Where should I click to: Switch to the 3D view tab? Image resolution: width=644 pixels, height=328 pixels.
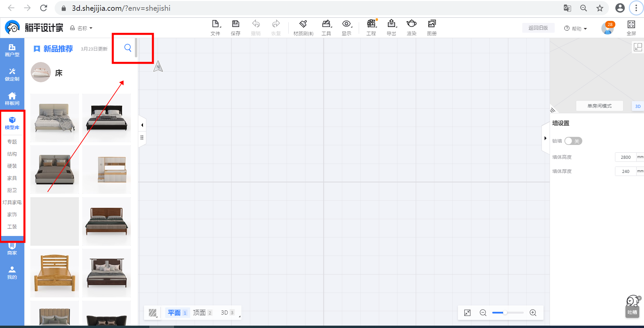pos(227,313)
